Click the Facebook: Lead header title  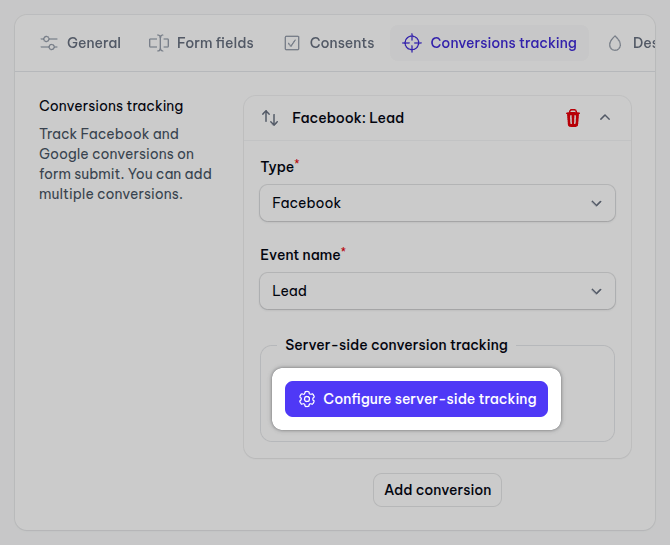click(348, 118)
